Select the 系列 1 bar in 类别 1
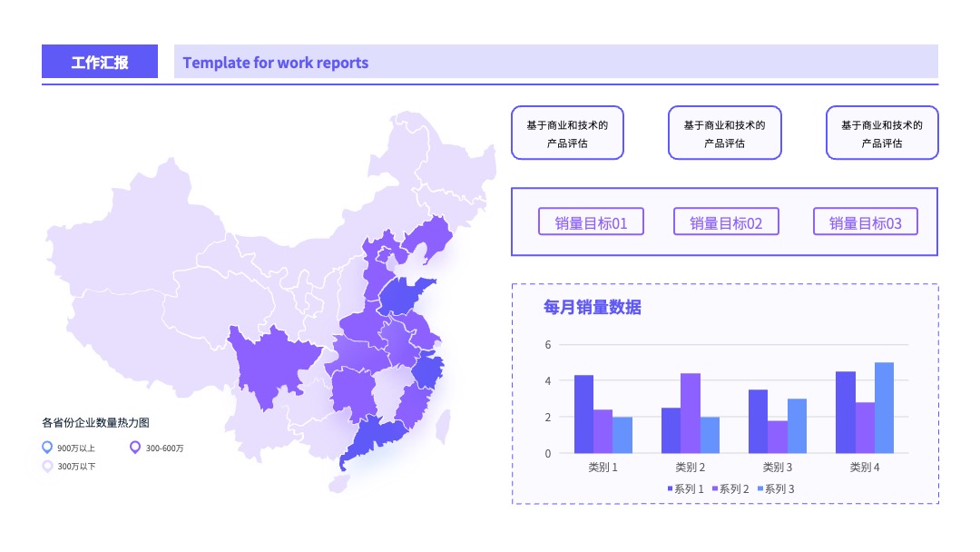Screen dimensions: 980x552 [583, 414]
